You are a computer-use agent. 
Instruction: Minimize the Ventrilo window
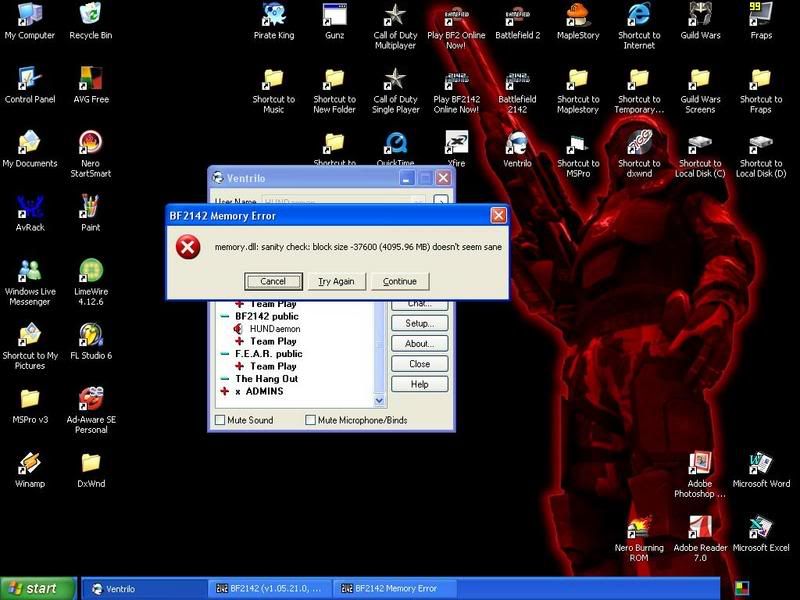click(x=407, y=178)
